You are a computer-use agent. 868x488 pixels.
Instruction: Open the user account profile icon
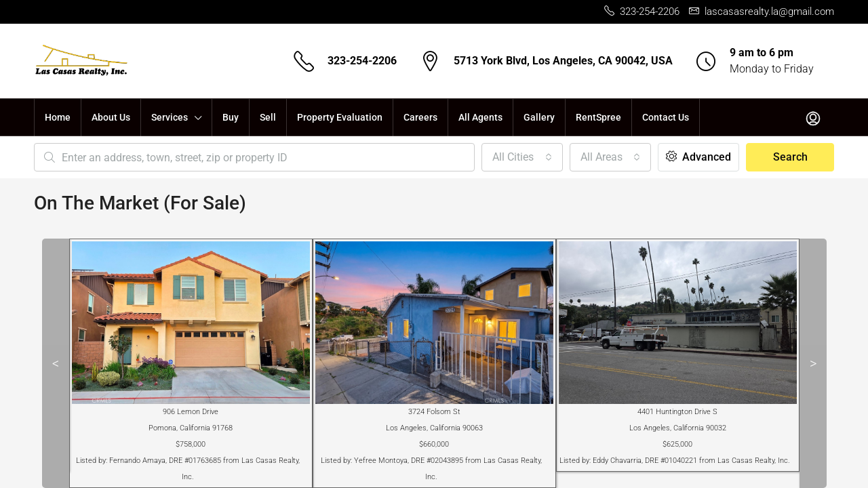[812, 118]
